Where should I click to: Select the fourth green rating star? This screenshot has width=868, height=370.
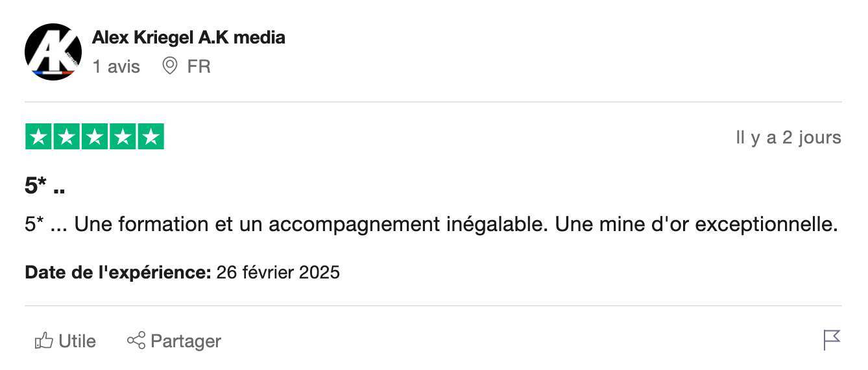tap(123, 137)
